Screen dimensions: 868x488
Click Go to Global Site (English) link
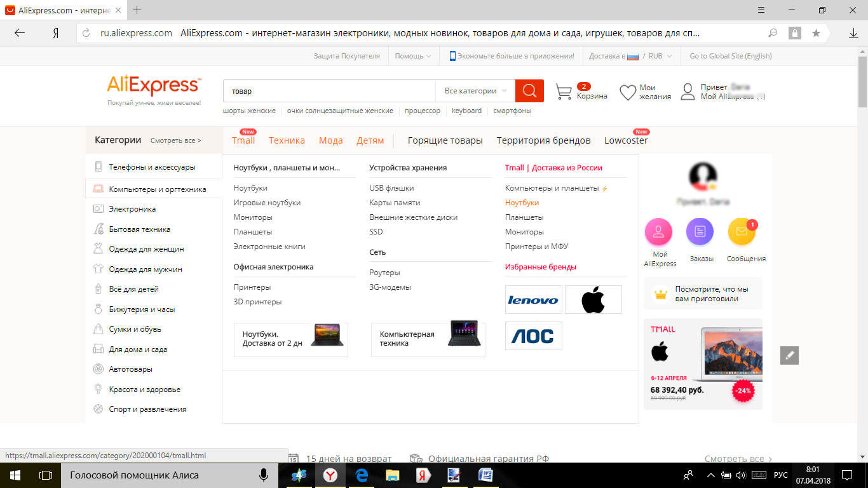click(x=730, y=56)
